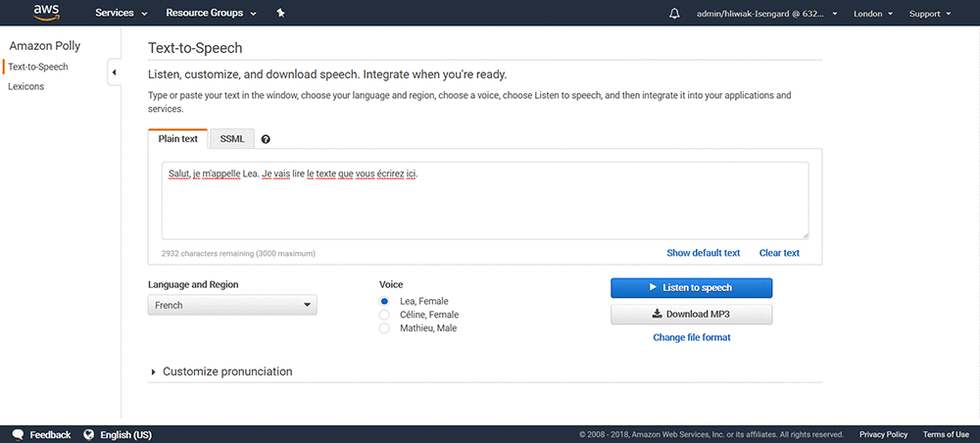The image size is (980, 443).
Task: Open the notifications bell icon
Action: pos(674,13)
